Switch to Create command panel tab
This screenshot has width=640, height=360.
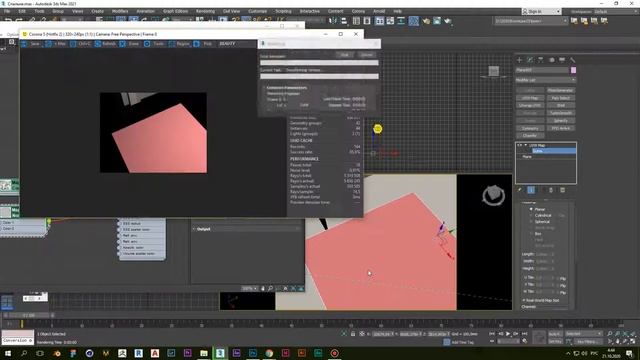[x=520, y=60]
